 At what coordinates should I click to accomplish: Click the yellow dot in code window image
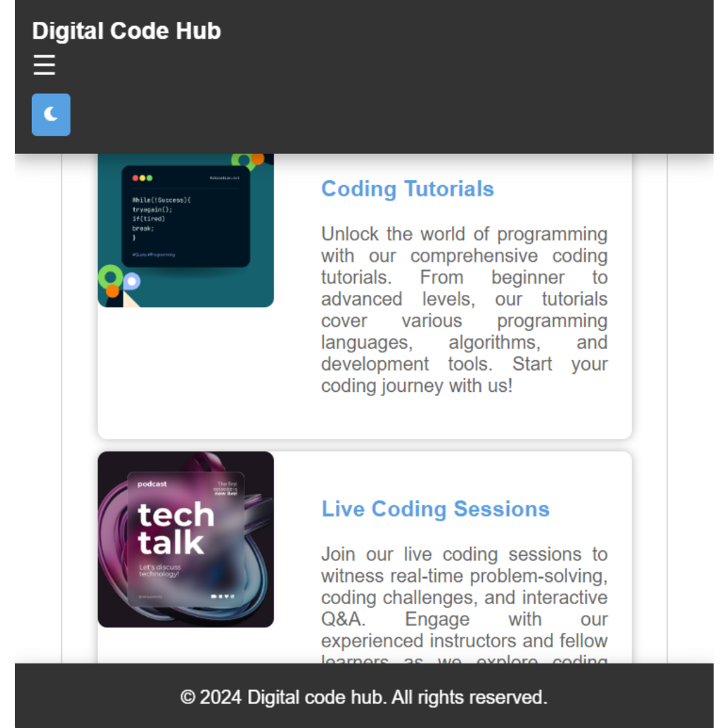143,178
